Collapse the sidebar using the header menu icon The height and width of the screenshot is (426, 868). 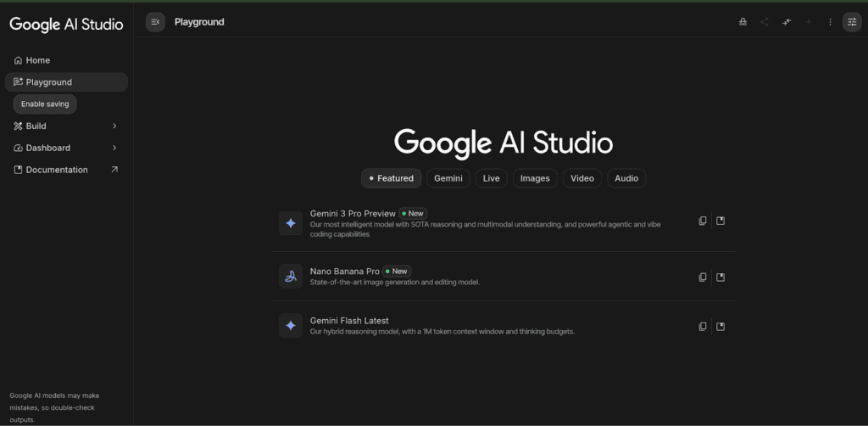pos(155,22)
